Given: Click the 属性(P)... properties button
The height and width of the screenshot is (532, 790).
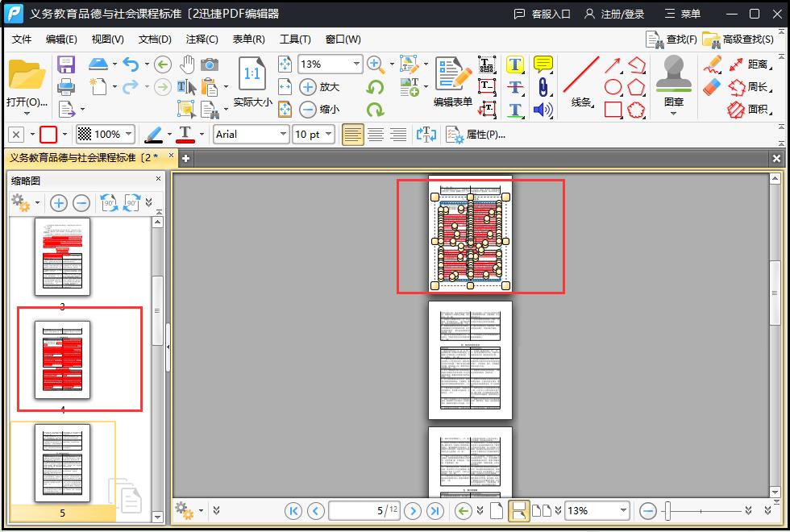Looking at the screenshot, I should click(476, 135).
